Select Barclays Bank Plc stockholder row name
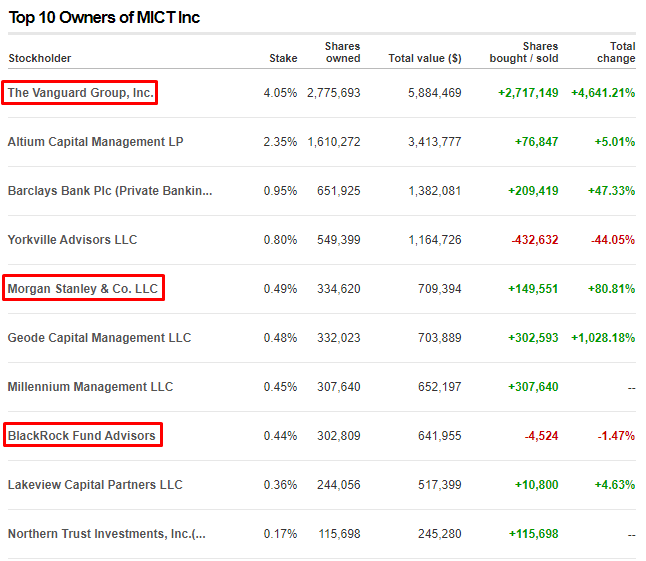 110,191
